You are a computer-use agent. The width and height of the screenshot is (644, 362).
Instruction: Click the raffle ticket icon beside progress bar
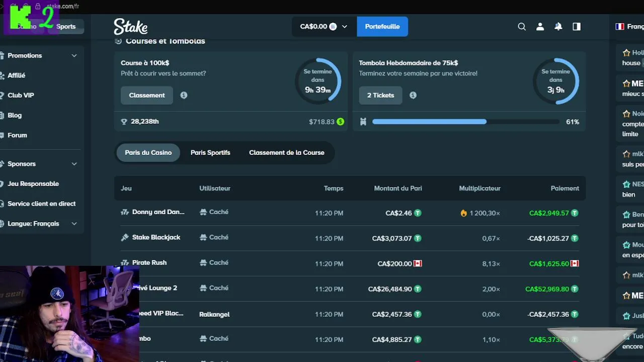tap(363, 122)
